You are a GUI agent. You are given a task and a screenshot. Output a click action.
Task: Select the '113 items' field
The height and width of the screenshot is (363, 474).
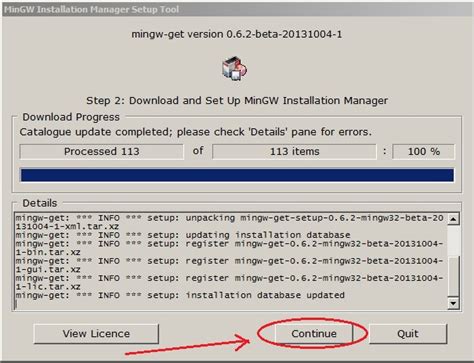coord(294,152)
